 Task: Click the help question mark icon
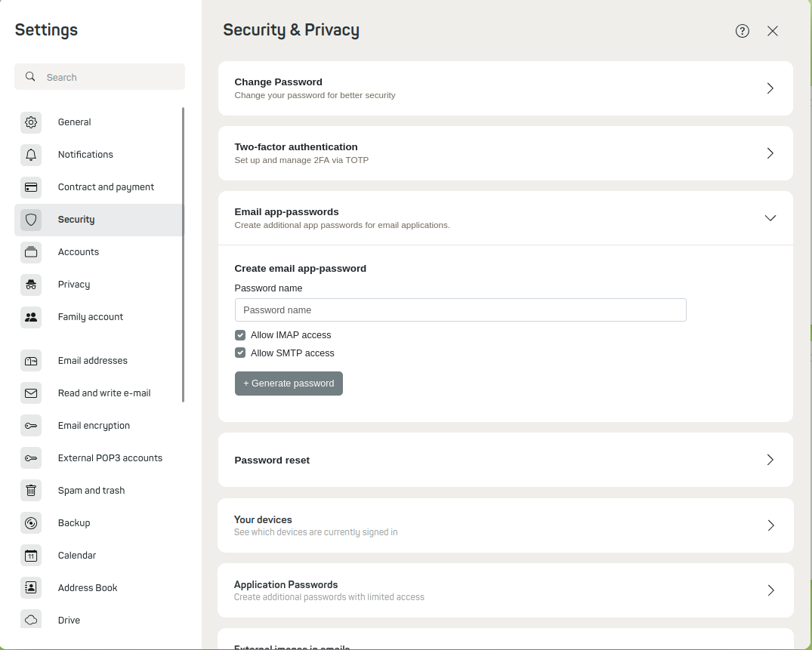pos(742,31)
